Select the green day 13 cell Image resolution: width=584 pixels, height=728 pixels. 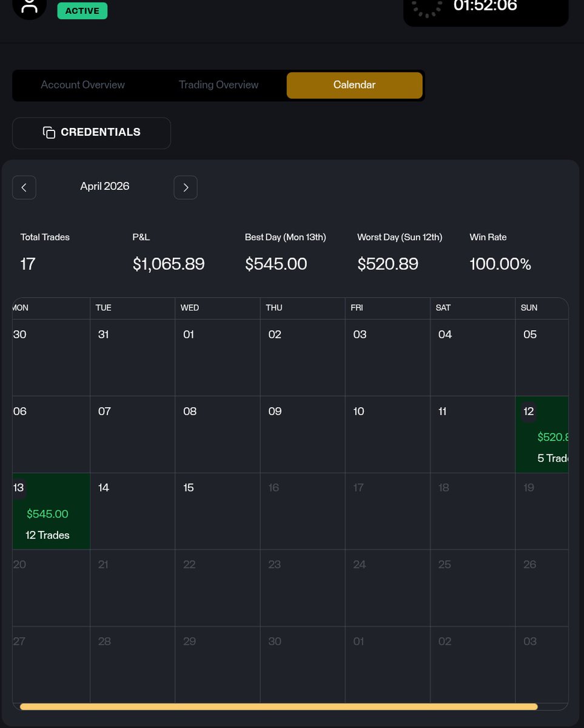[52, 511]
